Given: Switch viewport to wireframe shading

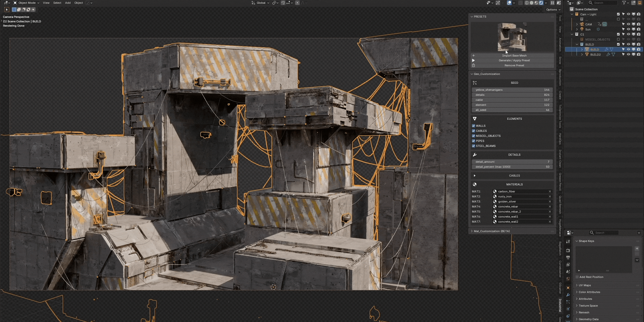Looking at the screenshot, I should click(527, 3).
